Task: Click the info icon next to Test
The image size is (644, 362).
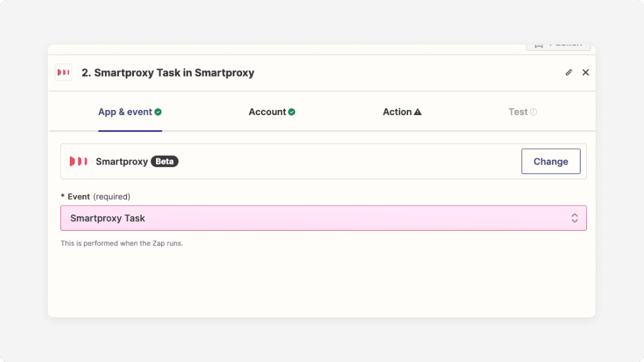Action: coord(533,112)
